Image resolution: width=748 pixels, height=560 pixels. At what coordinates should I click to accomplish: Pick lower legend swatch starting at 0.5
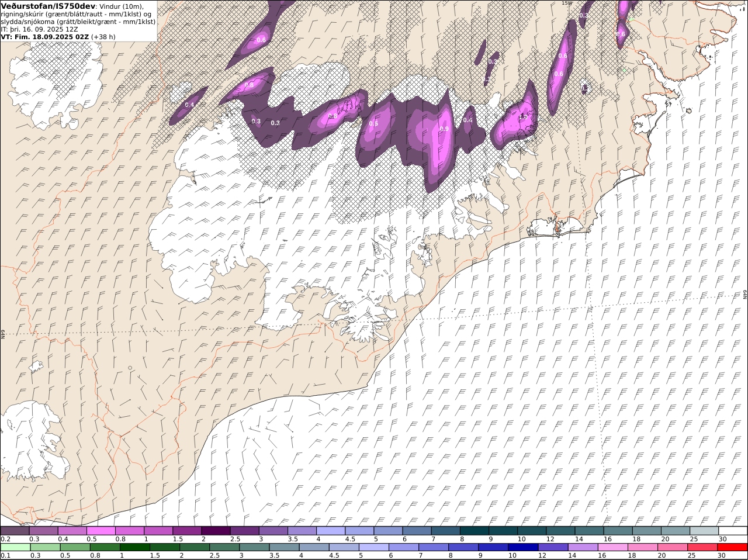point(75,548)
